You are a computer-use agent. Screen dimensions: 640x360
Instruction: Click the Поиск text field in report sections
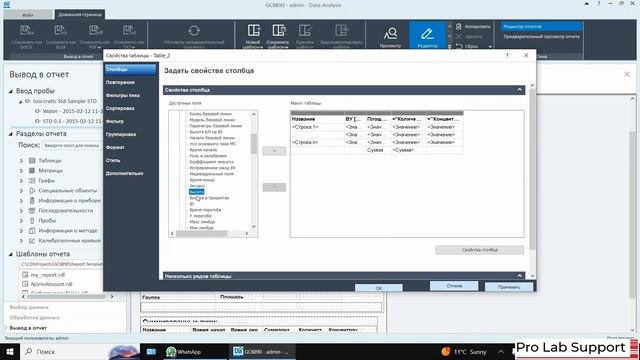(72, 145)
